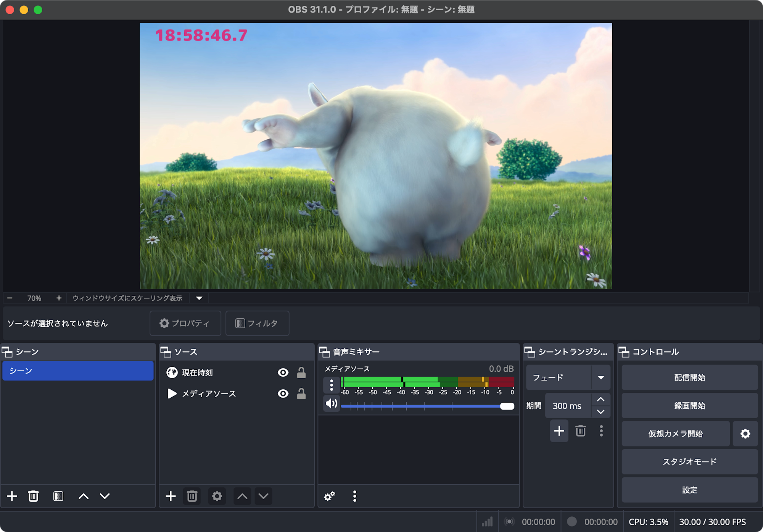The image size is (763, 532).
Task: Click the コントロール dock panel icon
Action: coord(624,352)
